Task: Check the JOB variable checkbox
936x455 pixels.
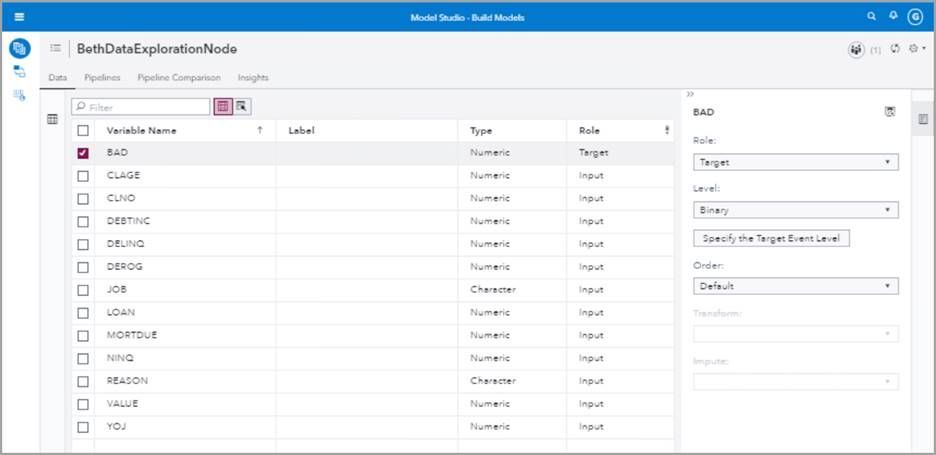Action: click(x=83, y=290)
